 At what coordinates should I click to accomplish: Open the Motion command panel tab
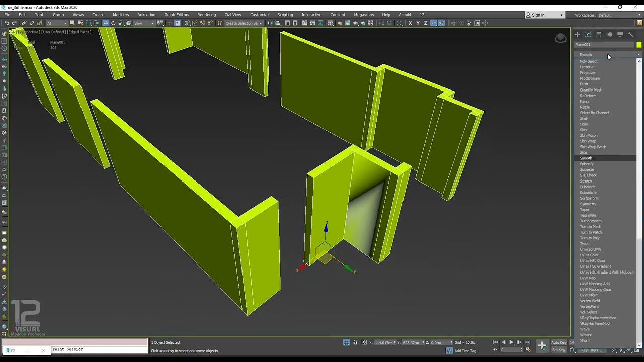click(x=610, y=35)
